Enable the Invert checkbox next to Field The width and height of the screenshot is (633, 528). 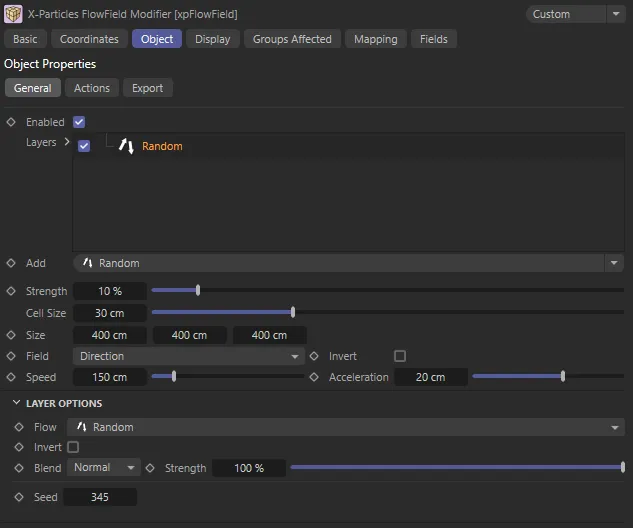point(400,356)
